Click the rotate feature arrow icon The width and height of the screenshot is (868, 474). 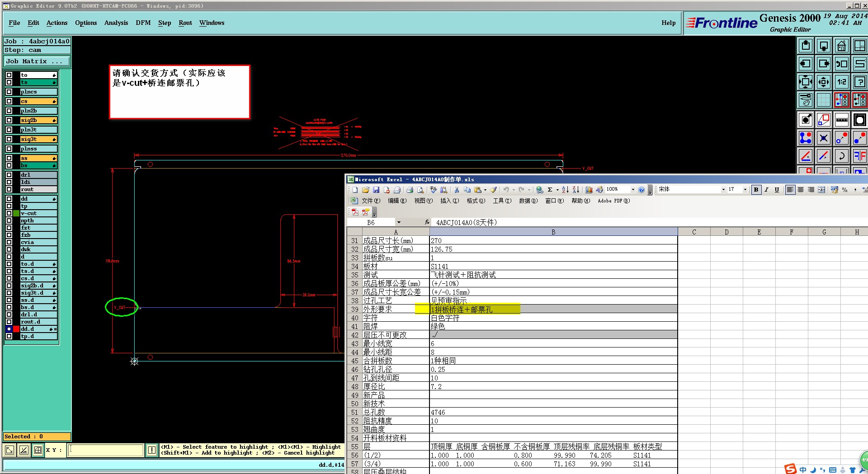coord(841,156)
